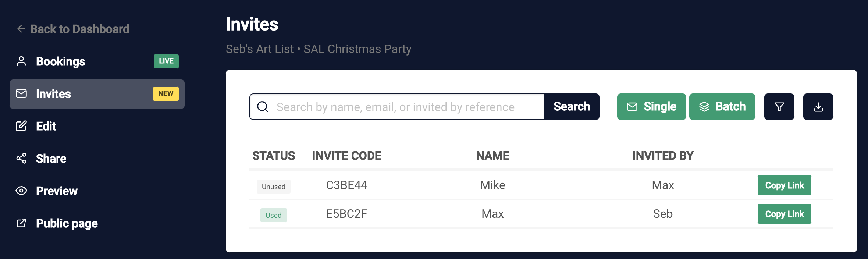
Task: Select the Bookings person icon in sidebar
Action: [21, 61]
